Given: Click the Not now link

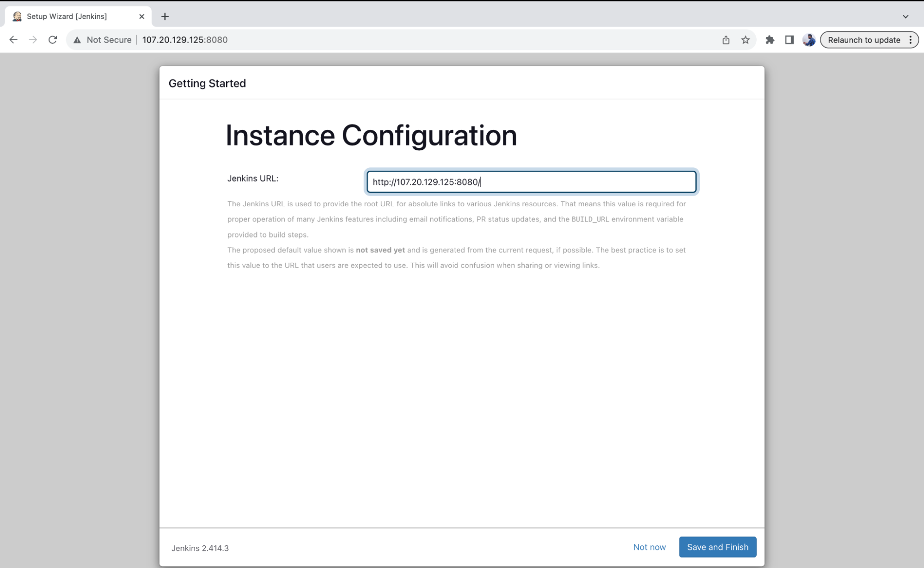Looking at the screenshot, I should pos(649,547).
